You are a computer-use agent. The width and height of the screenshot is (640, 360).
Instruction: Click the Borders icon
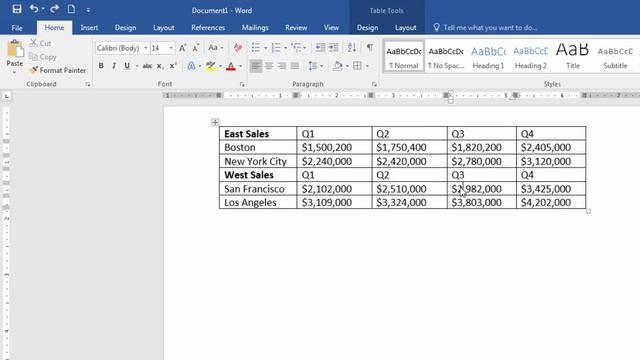coord(357,66)
